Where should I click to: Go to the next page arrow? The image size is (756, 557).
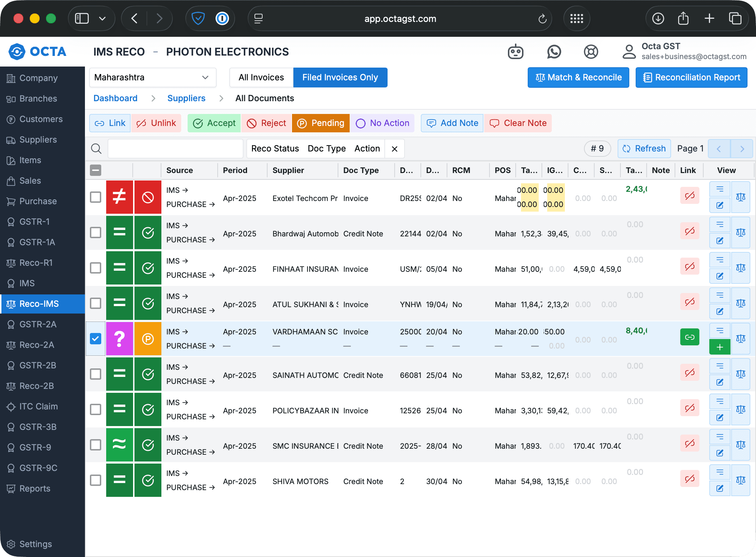742,149
